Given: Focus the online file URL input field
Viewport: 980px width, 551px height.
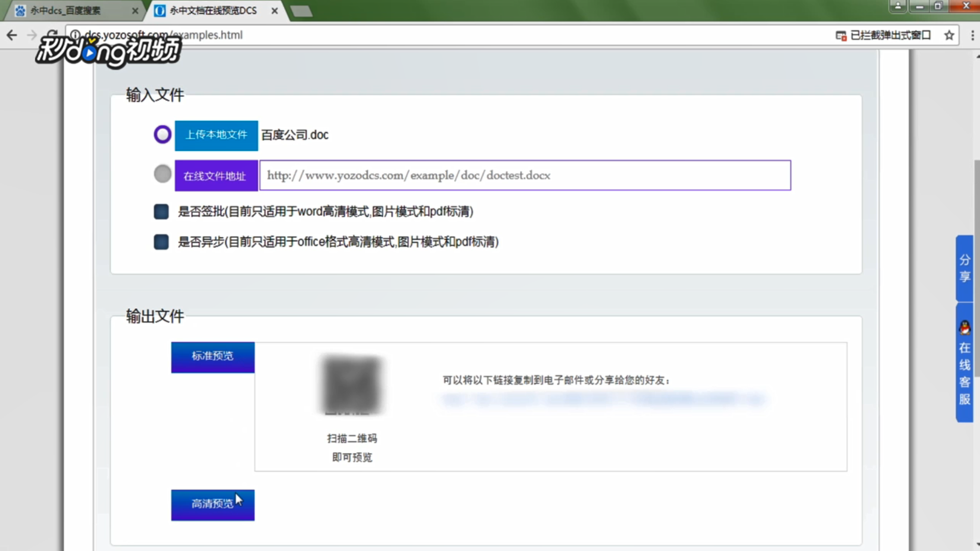Looking at the screenshot, I should tap(525, 176).
